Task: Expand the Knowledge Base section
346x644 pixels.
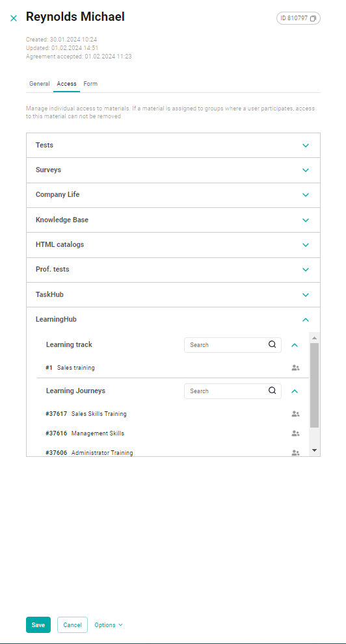Action: (173, 220)
